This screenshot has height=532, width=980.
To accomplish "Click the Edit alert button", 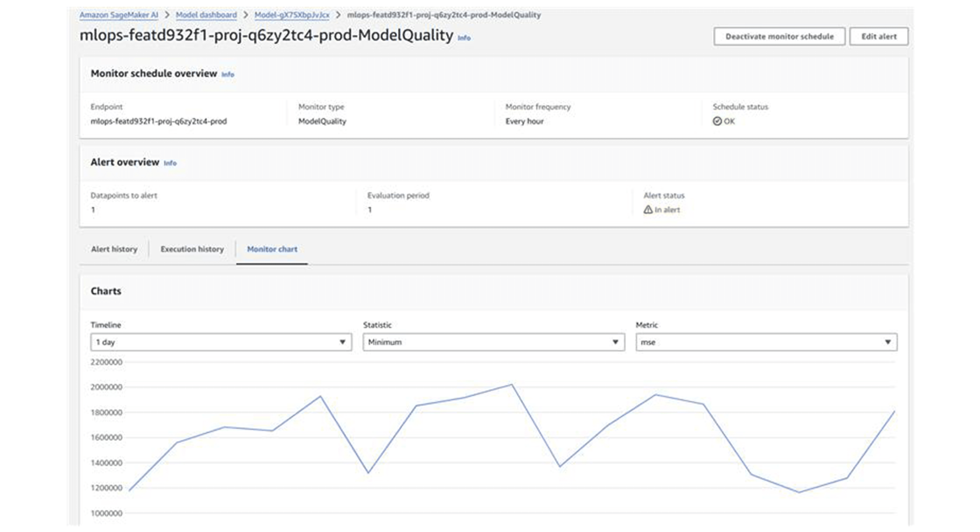I will click(879, 36).
